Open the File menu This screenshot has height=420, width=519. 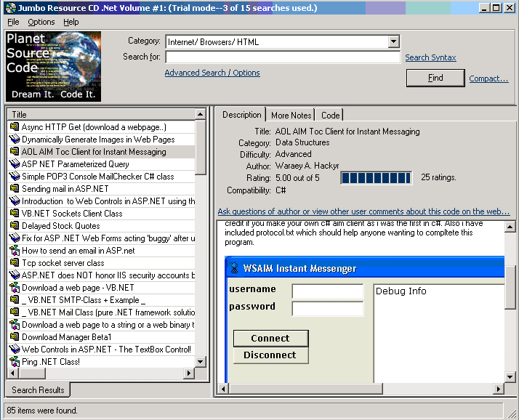(x=13, y=23)
